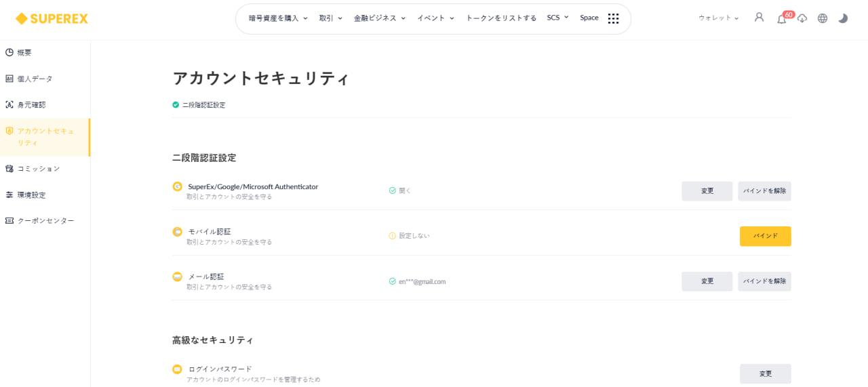Open the イベント menu
Viewport: 868px width, 387px height.
coord(435,18)
